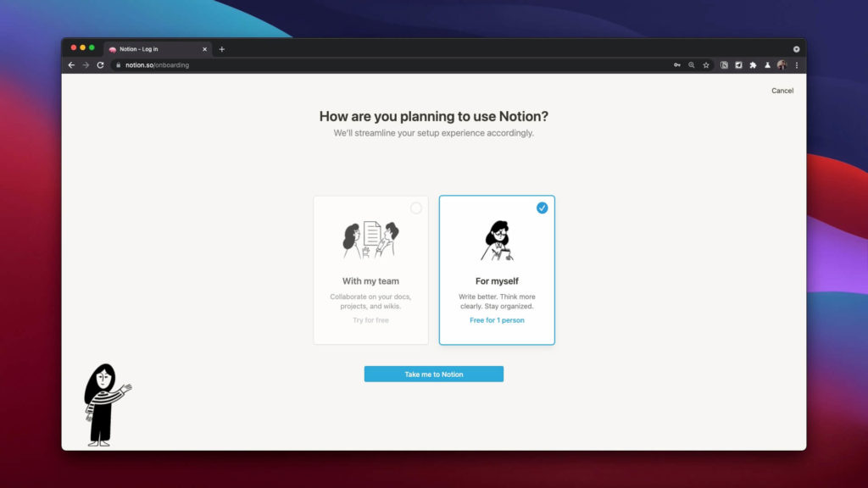Screen dimensions: 868x488
Task: Click the For myself person illustration
Action: (497, 240)
